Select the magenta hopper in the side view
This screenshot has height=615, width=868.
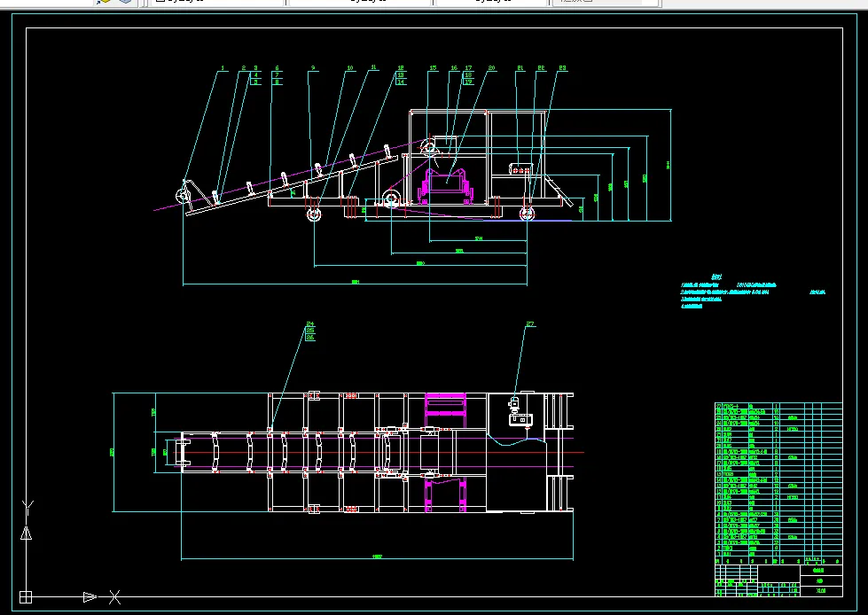pos(447,187)
